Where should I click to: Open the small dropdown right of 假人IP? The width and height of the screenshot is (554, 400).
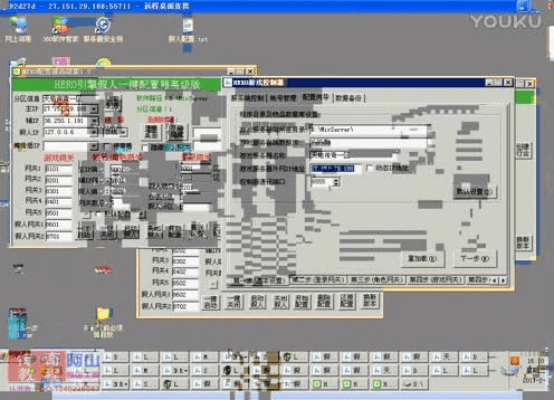(123, 132)
